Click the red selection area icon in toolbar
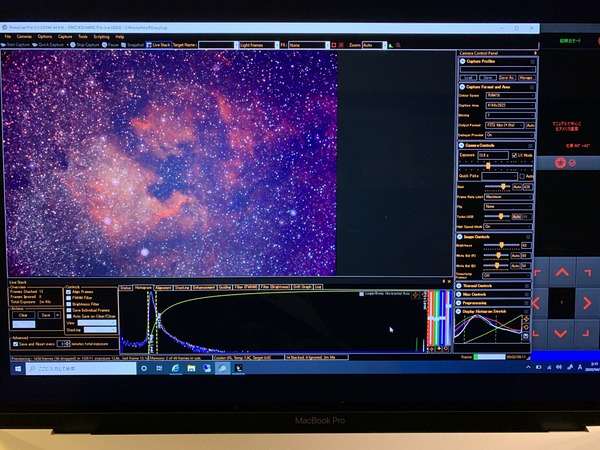 [x=334, y=45]
